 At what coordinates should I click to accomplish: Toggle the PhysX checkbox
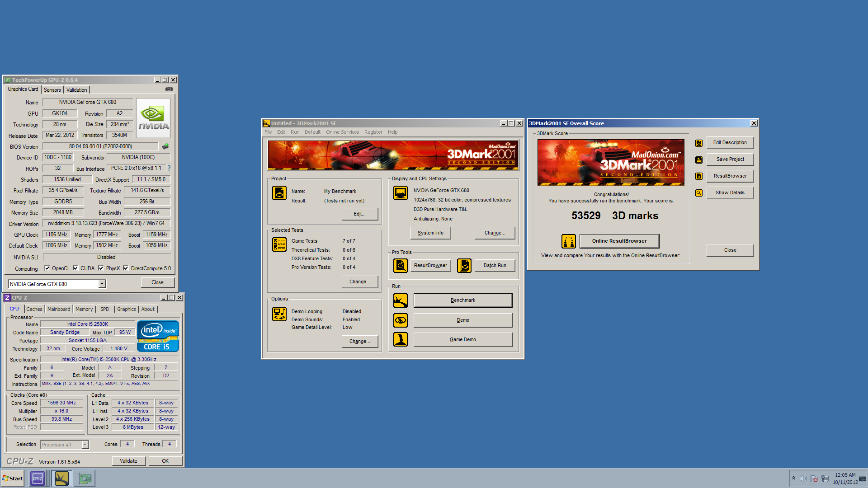101,268
